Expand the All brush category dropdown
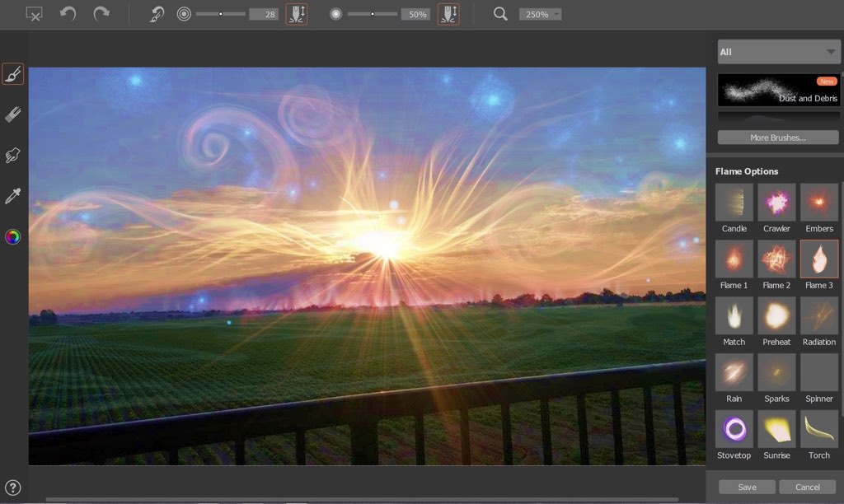The height and width of the screenshot is (504, 844). click(778, 52)
